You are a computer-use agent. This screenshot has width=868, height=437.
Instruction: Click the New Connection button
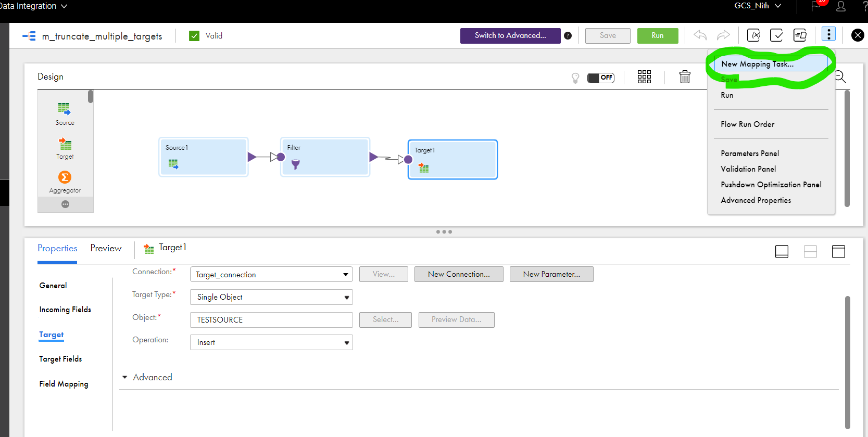459,274
